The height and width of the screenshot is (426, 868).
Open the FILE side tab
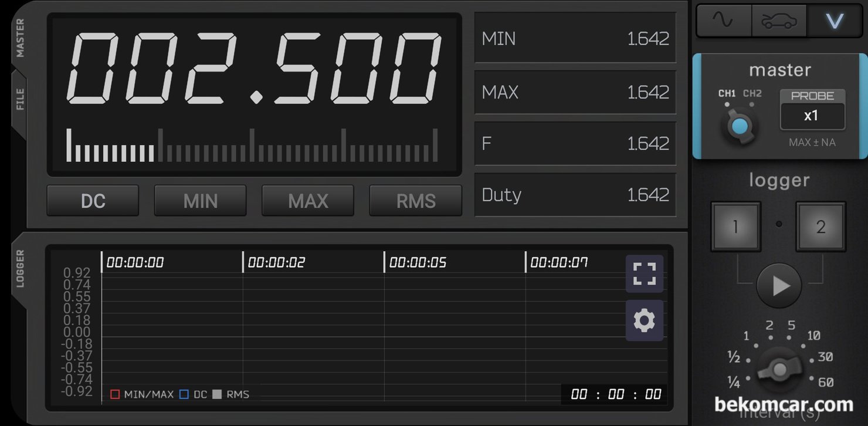(x=20, y=99)
